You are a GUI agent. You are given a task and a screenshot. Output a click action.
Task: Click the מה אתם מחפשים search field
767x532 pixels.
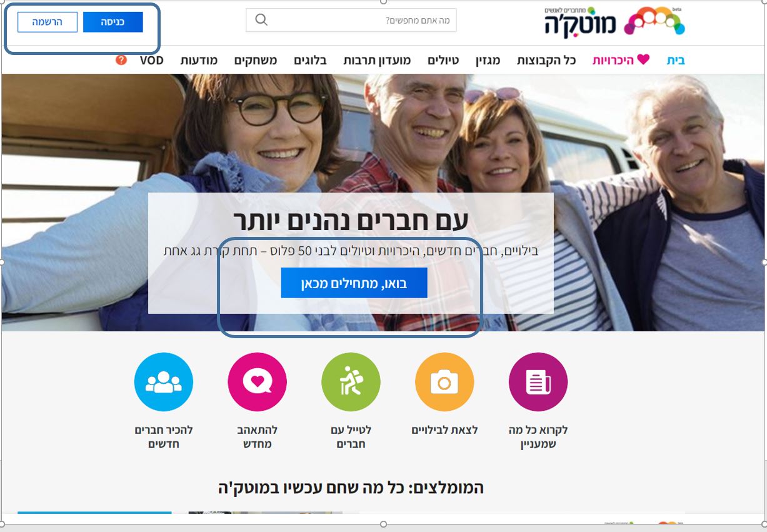click(x=351, y=21)
